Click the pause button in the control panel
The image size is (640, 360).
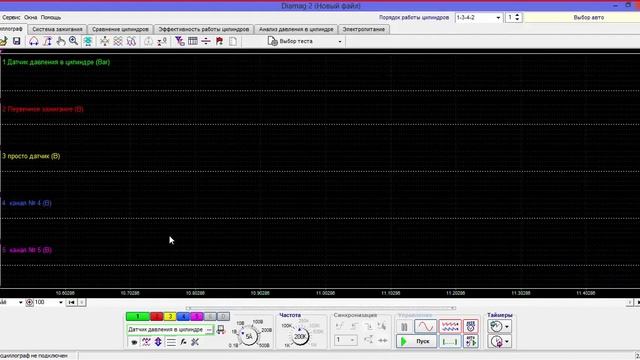404,327
